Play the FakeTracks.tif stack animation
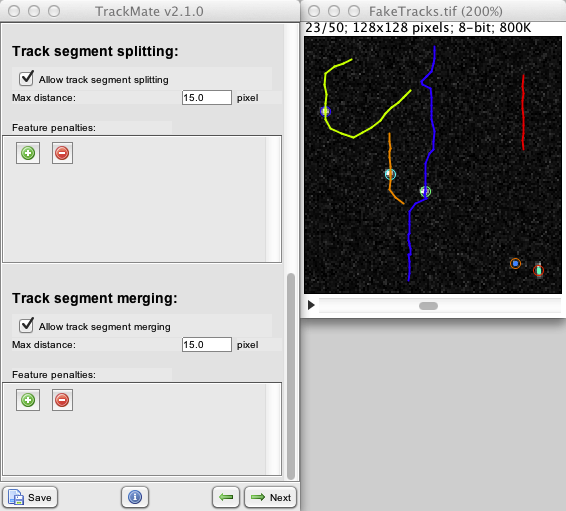Image resolution: width=566 pixels, height=511 pixels. click(x=311, y=305)
